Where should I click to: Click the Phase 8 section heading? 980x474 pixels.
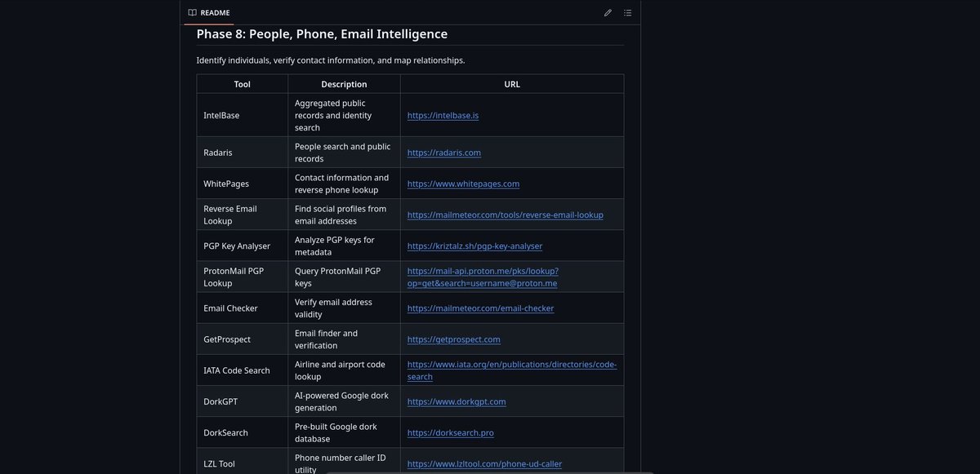click(322, 33)
